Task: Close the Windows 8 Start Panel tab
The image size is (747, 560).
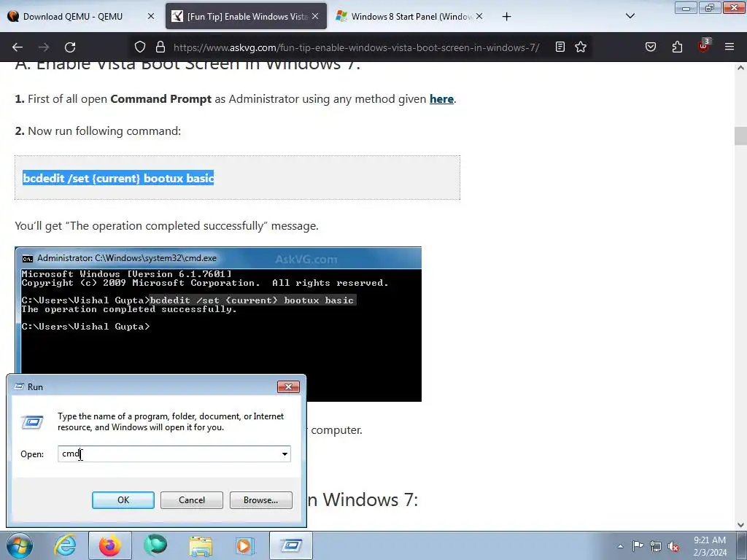Action: [479, 16]
